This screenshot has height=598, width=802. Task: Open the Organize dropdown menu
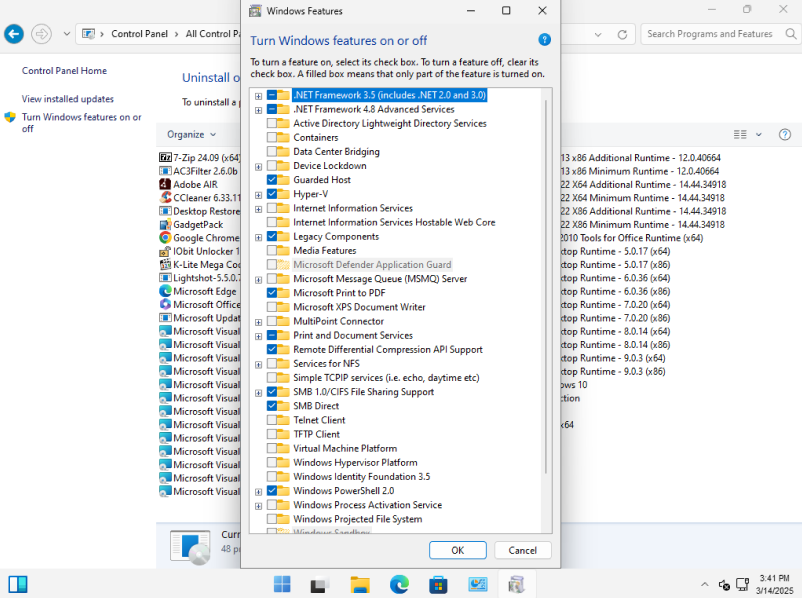click(x=191, y=135)
